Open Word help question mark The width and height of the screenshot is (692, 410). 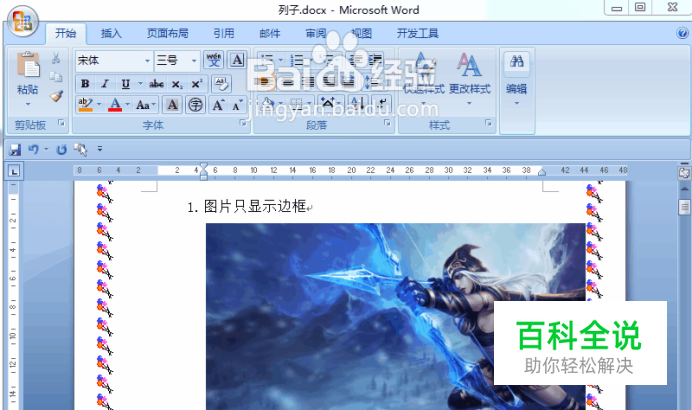point(682,33)
